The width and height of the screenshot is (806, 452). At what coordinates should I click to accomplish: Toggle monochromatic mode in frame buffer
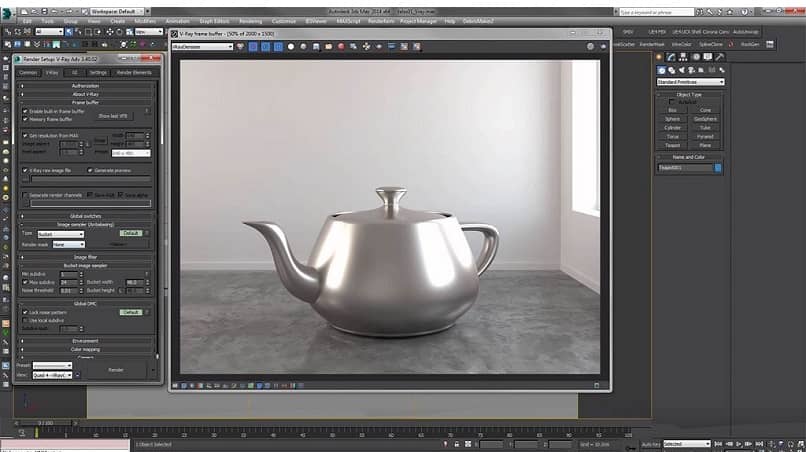[x=303, y=46]
